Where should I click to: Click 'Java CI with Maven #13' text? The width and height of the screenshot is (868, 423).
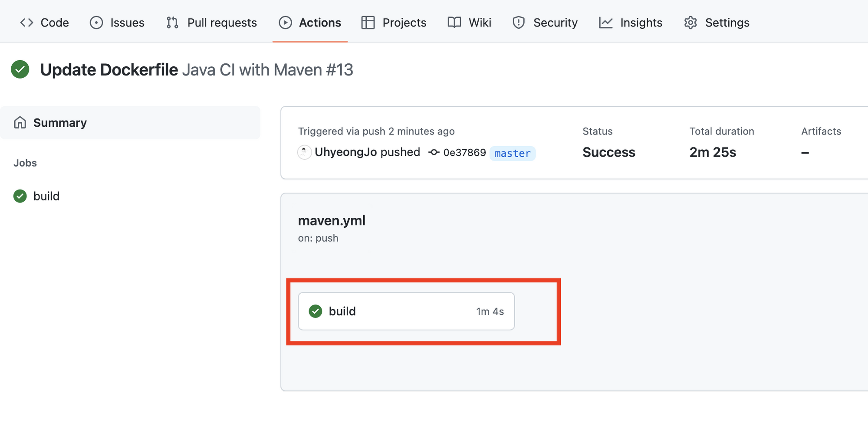(268, 69)
